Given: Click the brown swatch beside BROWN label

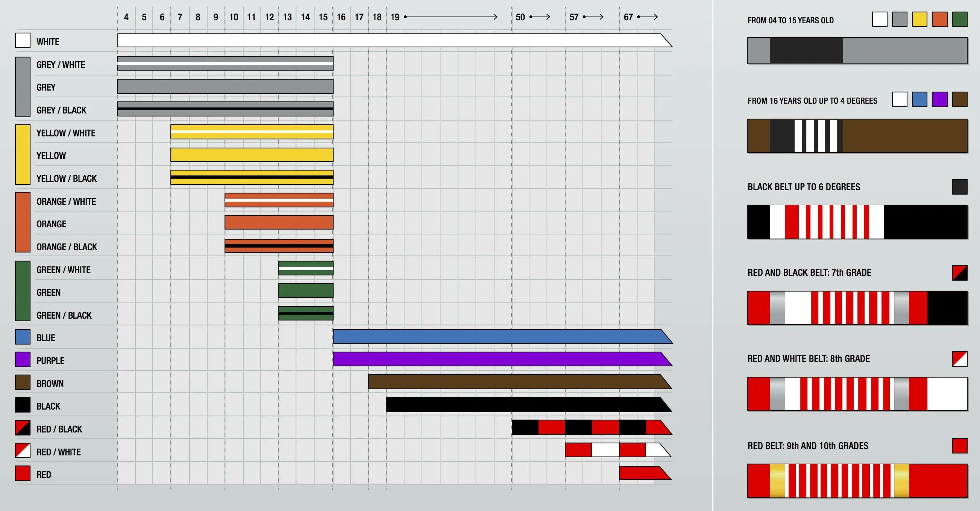Looking at the screenshot, I should (x=23, y=382).
